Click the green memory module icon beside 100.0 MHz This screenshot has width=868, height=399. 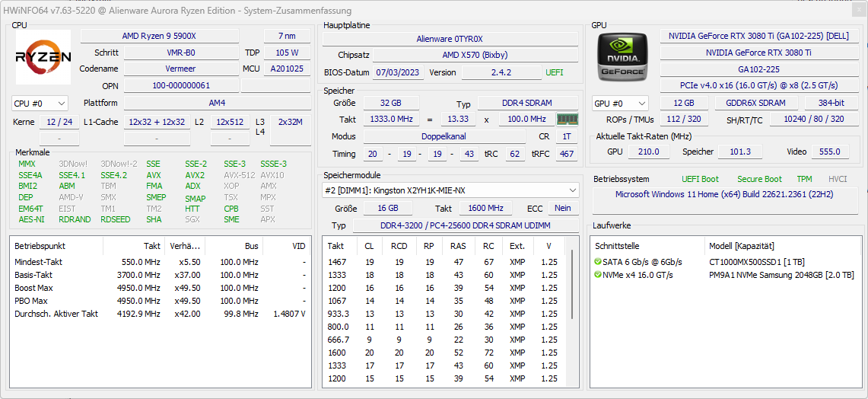[x=568, y=119]
